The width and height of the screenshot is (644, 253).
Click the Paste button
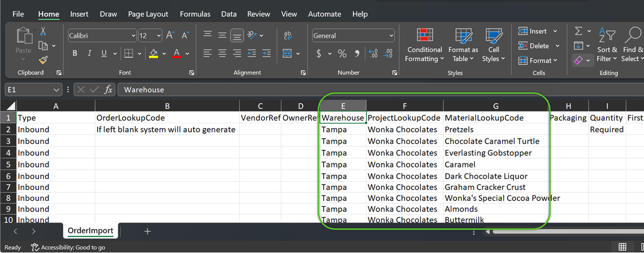tap(23, 41)
